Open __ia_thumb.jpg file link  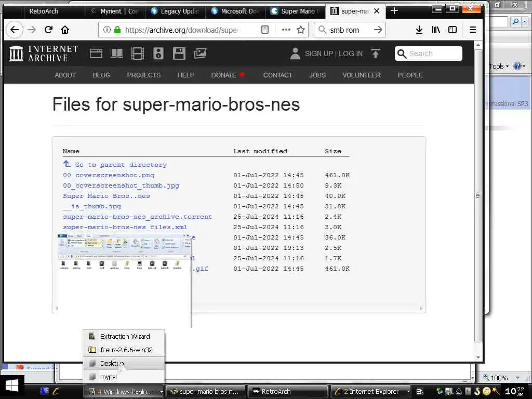(x=91, y=206)
